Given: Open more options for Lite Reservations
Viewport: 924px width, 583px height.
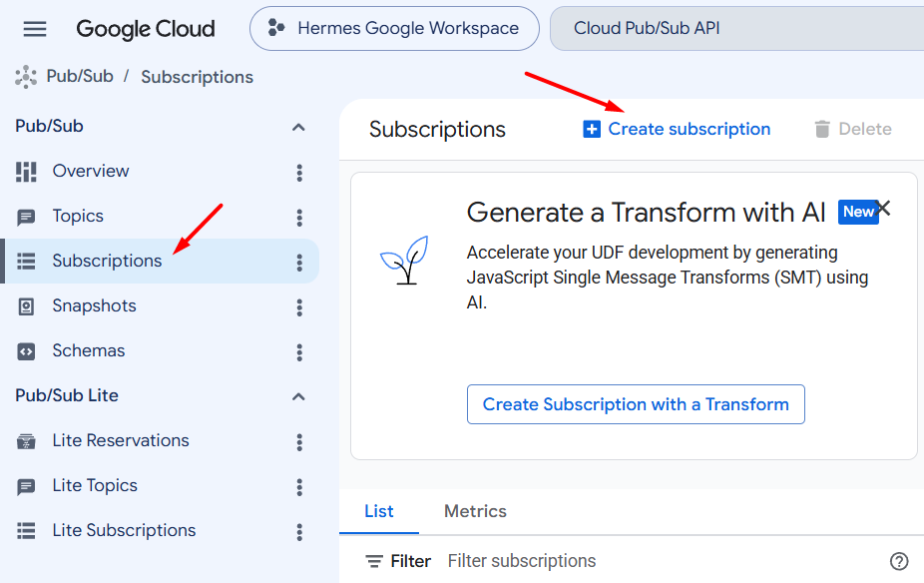Looking at the screenshot, I should click(x=299, y=442).
